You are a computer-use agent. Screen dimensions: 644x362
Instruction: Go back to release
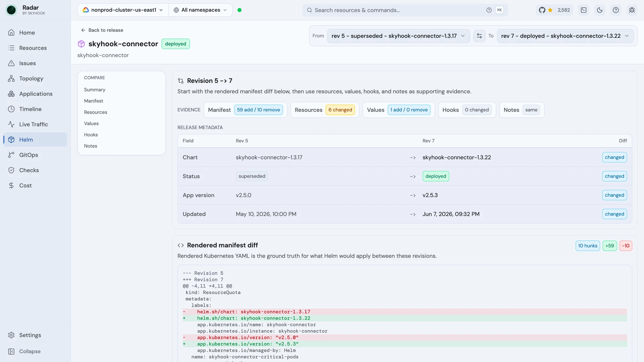click(102, 30)
